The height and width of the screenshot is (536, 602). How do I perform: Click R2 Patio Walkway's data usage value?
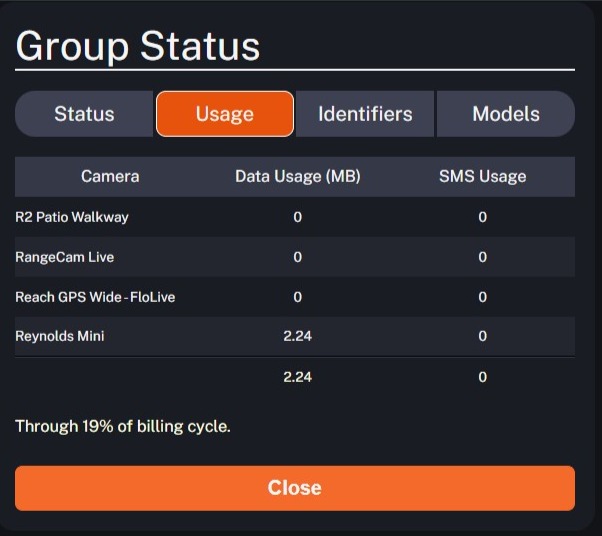[x=297, y=217]
